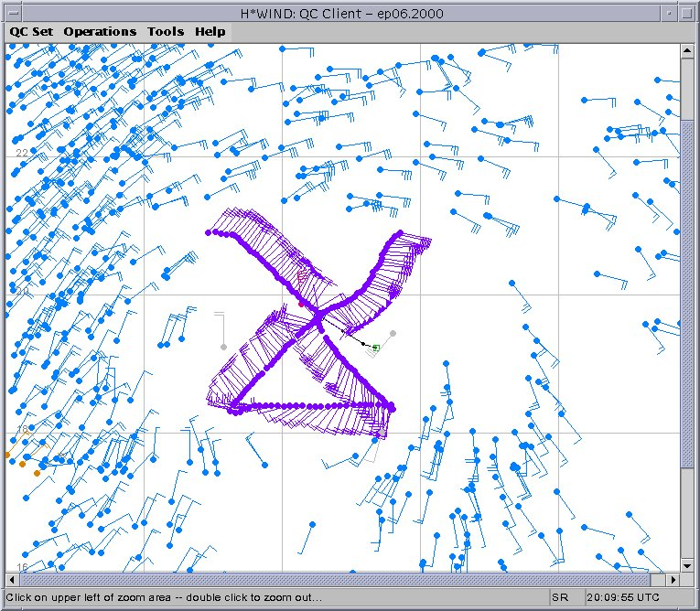
Task: Click the vertical scrollbar up arrow
Action: point(687,51)
